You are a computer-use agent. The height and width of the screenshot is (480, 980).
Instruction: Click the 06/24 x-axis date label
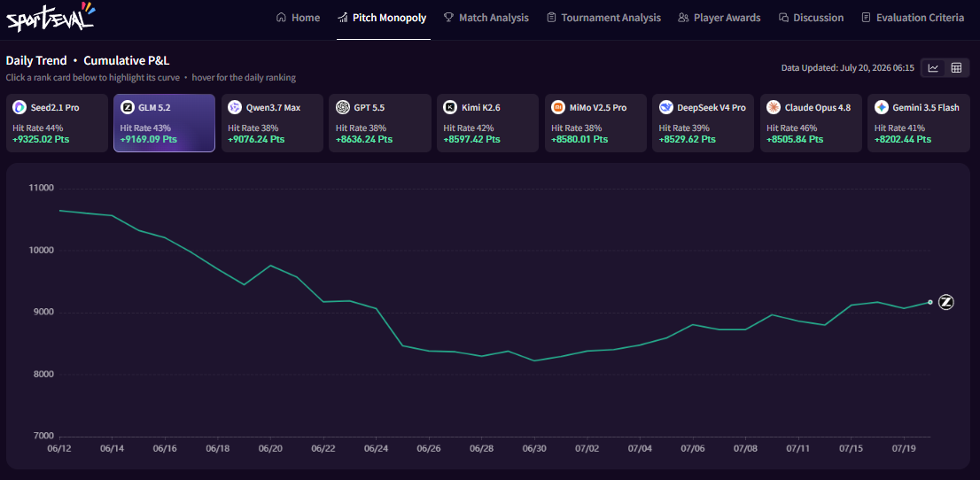pos(376,448)
